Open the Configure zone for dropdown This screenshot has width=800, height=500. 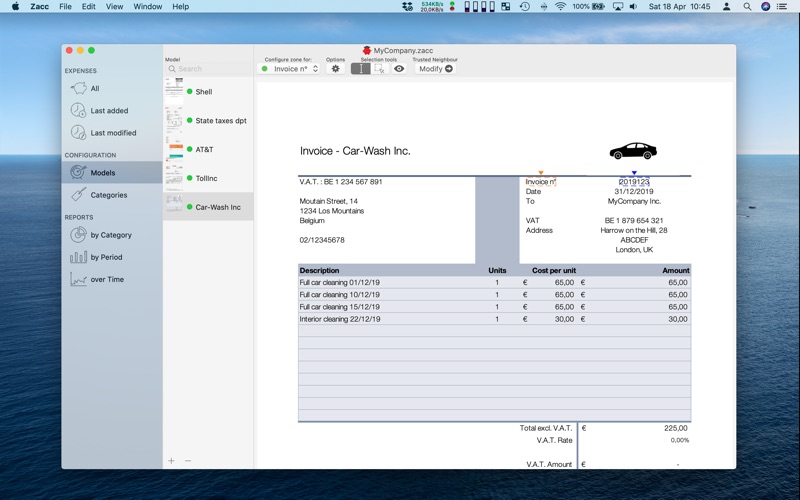click(289, 68)
